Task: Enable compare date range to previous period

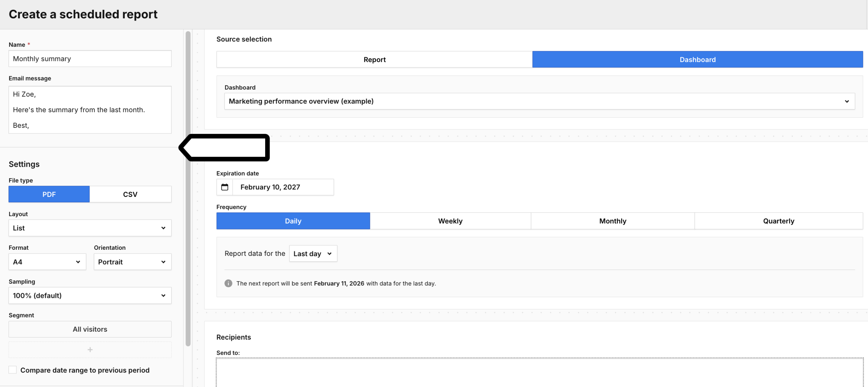Action: tap(13, 370)
